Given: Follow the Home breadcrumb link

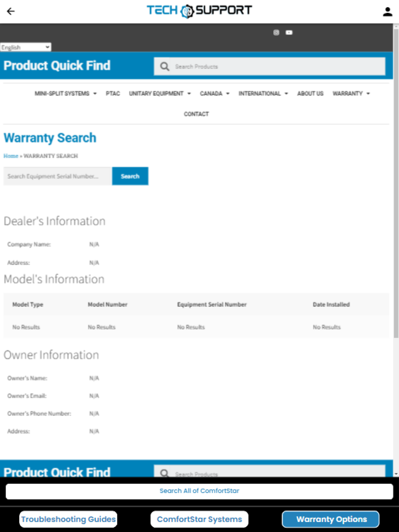Looking at the screenshot, I should (11, 156).
